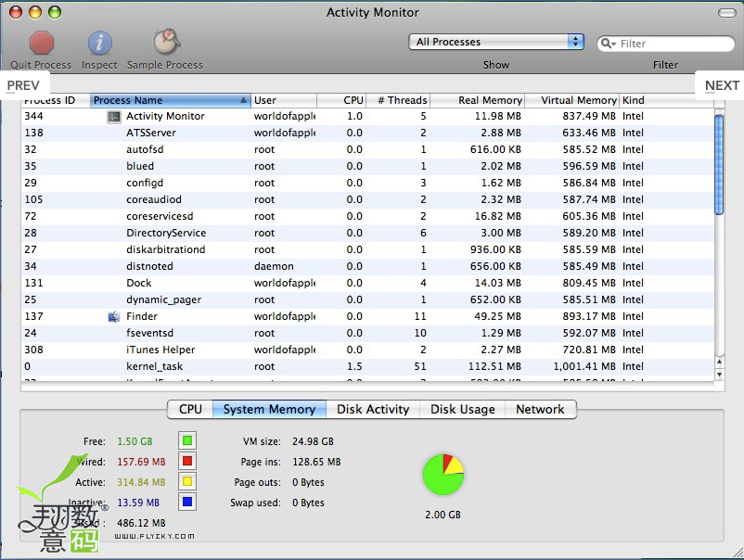Click the Activity Monitor process icon
This screenshot has height=560, width=744.
pyautogui.click(x=114, y=117)
